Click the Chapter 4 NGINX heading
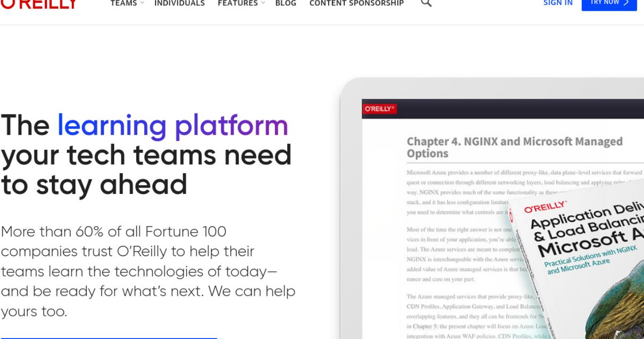Viewport: 644px width, 339px height. click(x=514, y=147)
